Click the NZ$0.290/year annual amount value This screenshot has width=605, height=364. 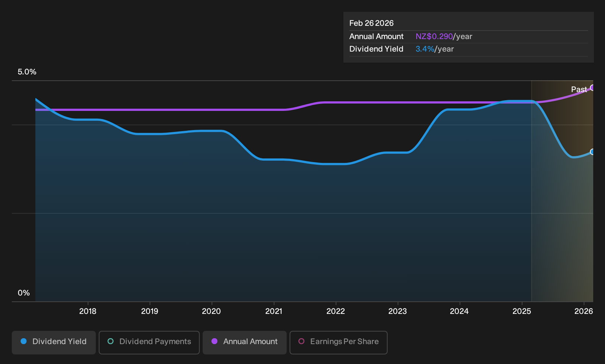click(444, 36)
